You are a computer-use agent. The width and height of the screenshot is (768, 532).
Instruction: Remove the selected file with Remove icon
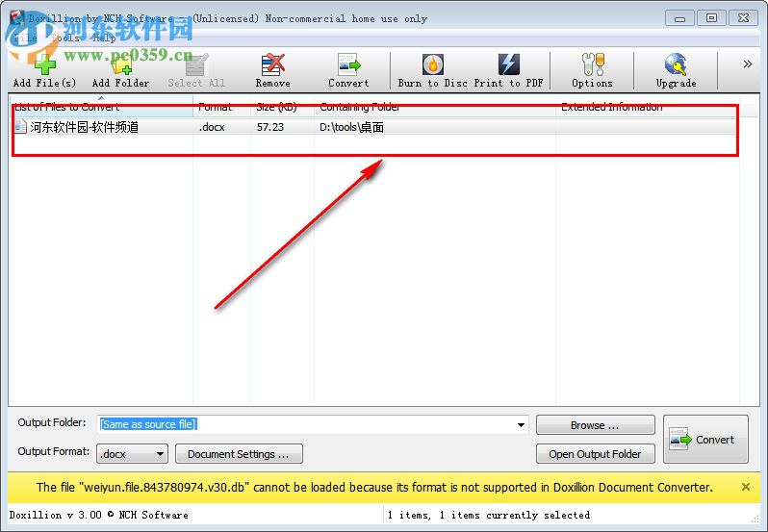272,70
